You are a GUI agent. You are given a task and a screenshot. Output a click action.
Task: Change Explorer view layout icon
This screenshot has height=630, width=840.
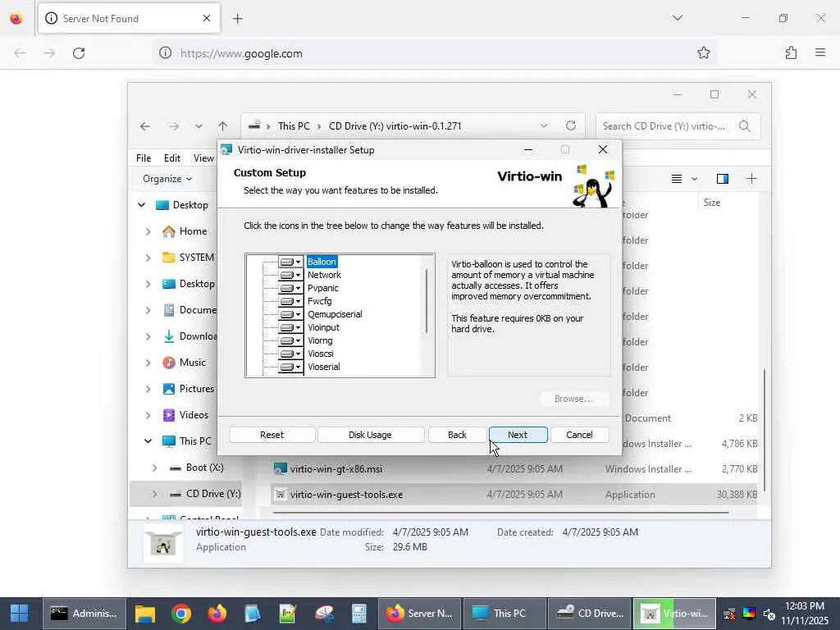coord(677,179)
